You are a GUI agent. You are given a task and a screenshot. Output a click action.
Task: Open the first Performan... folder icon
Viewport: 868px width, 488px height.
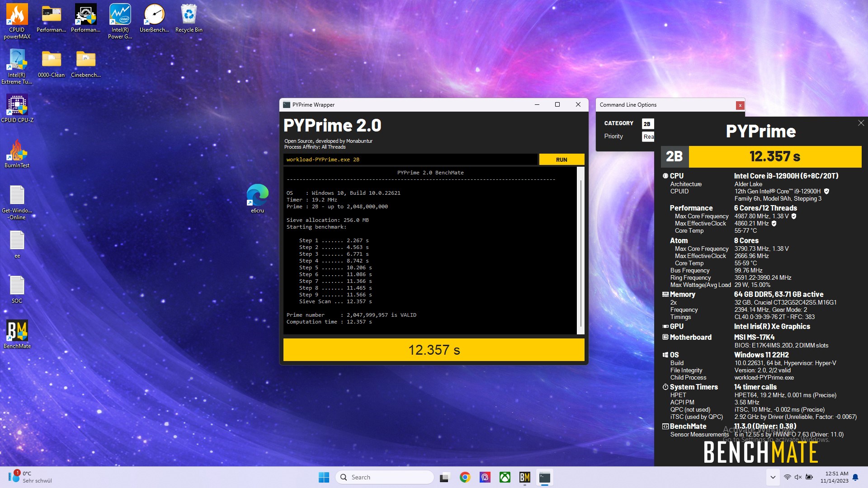pos(52,18)
